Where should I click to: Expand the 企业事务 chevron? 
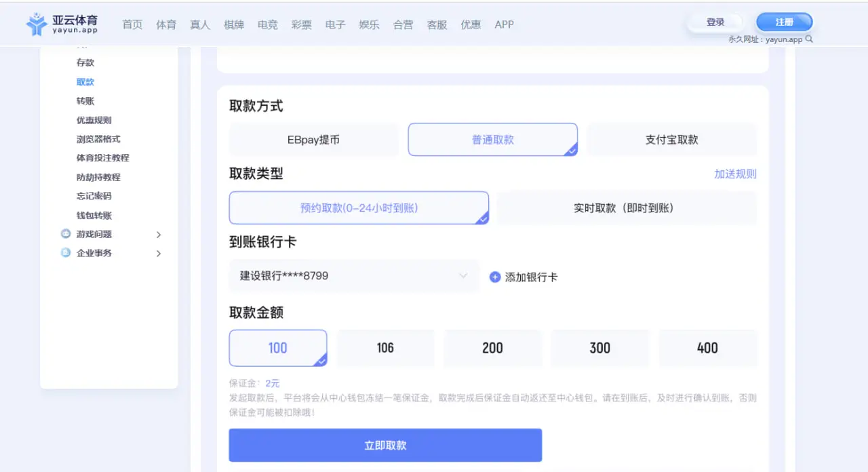tap(159, 254)
